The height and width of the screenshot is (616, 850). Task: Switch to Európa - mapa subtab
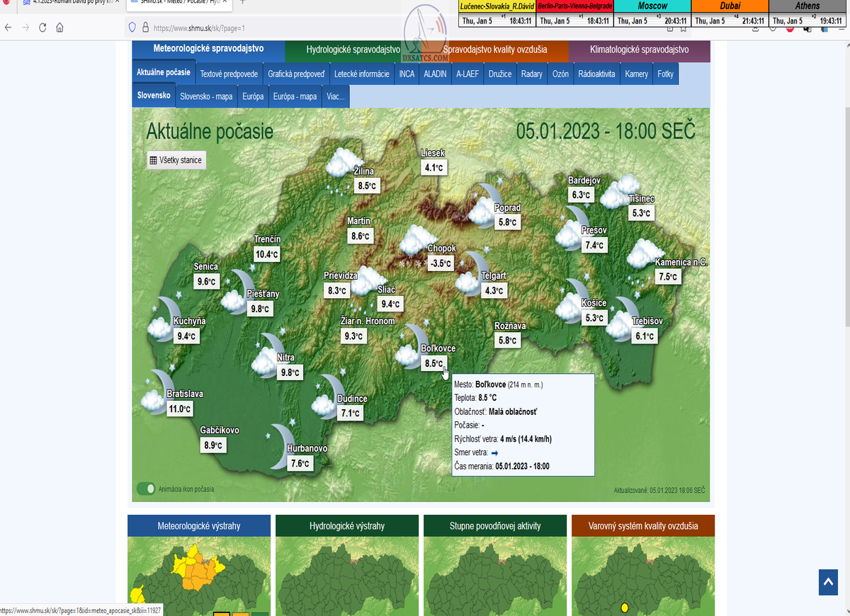pos(295,96)
